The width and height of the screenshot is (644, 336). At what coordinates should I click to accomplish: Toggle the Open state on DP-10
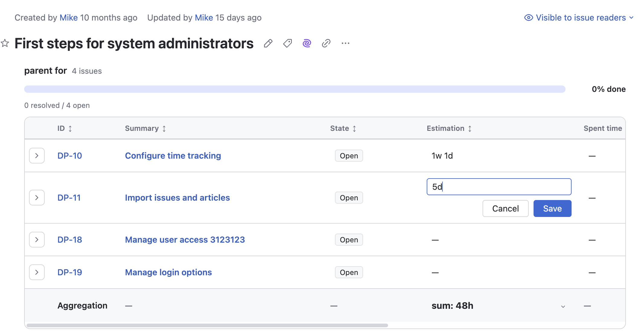[349, 156]
